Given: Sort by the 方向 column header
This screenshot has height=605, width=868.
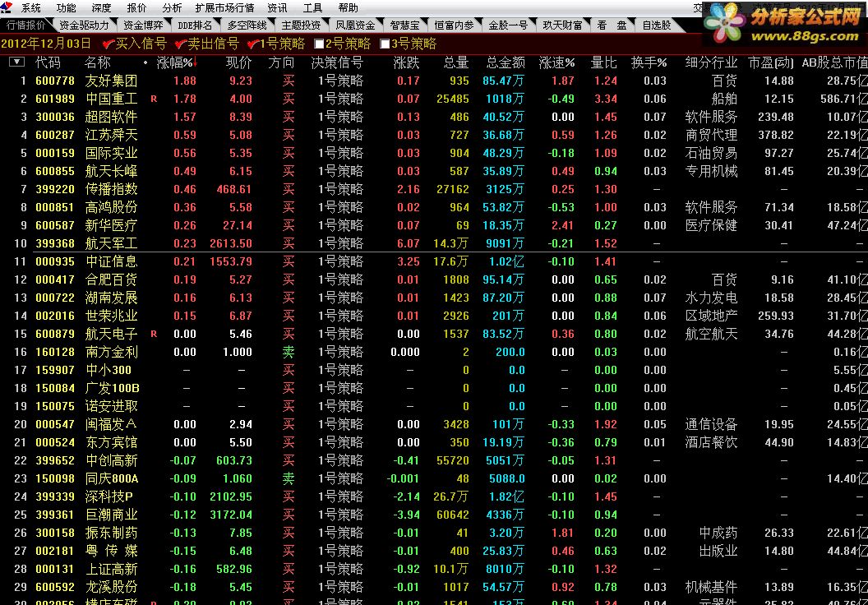Looking at the screenshot, I should click(x=281, y=62).
